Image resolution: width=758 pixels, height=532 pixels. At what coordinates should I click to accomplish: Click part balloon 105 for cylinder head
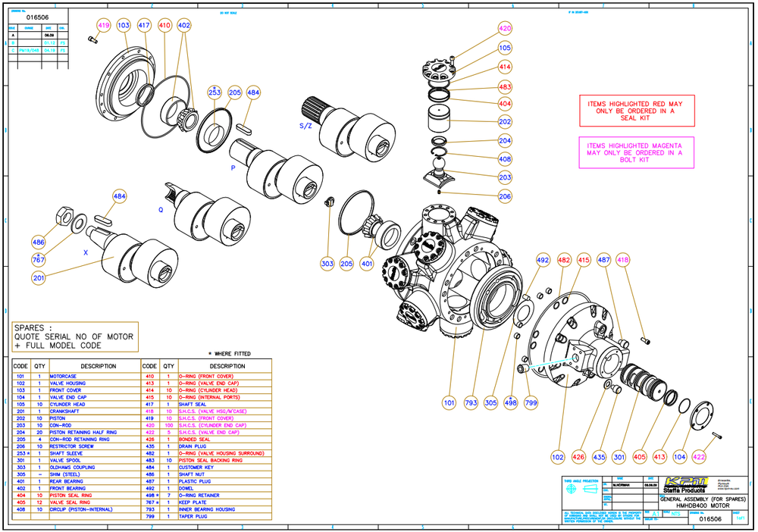pyautogui.click(x=505, y=48)
